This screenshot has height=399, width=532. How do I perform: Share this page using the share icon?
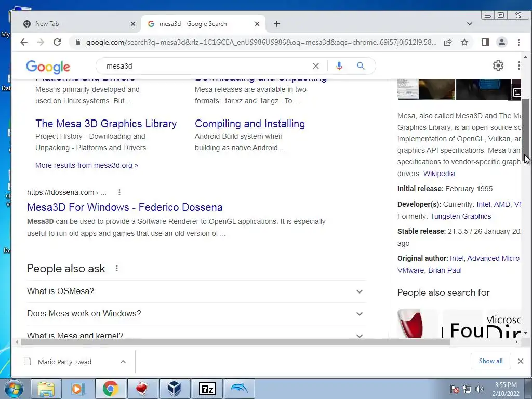(448, 42)
